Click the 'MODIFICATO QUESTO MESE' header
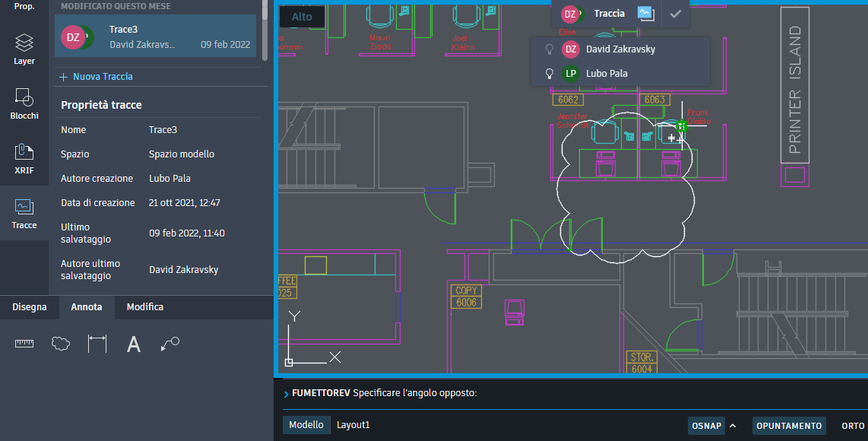Screen dimensions: 868x441 [116, 6]
